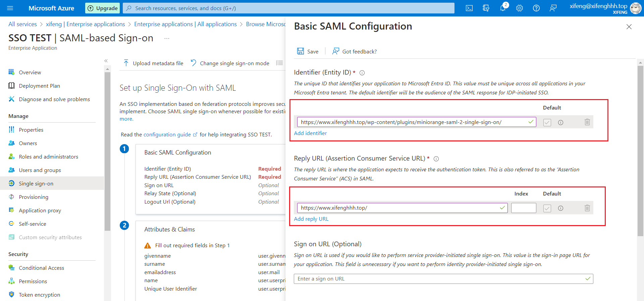Click the Basic SAML Configuration card heading

click(x=178, y=153)
